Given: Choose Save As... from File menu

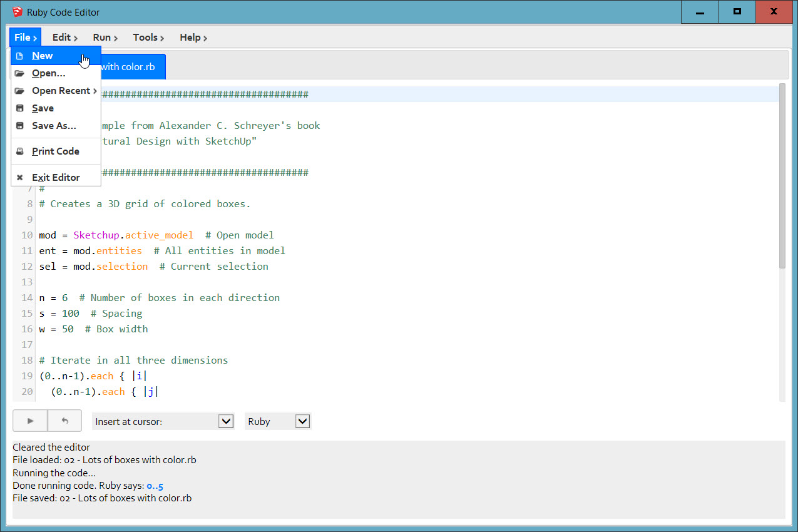Looking at the screenshot, I should point(54,126).
